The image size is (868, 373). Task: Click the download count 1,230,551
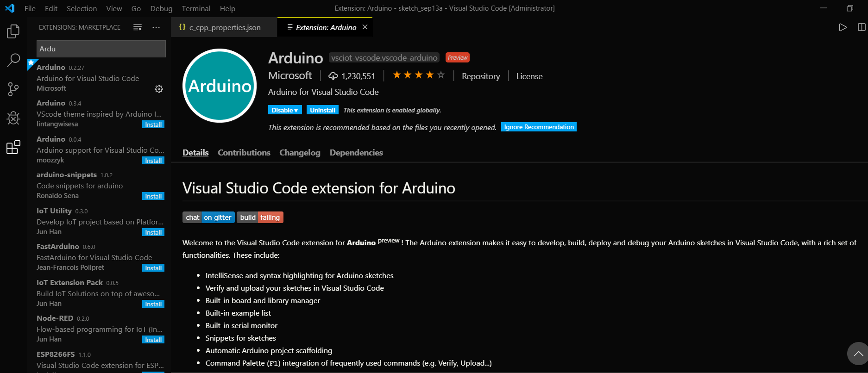352,76
